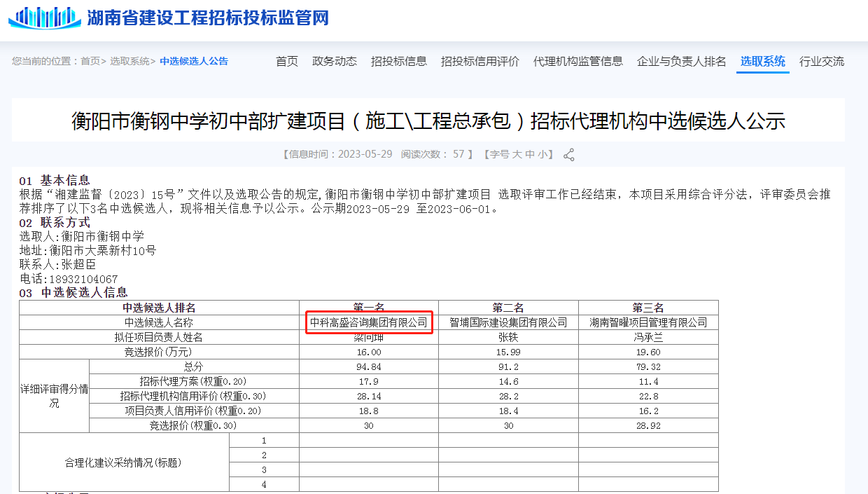Click row label 总分
Screen dimensions: 868x494
tap(193, 366)
